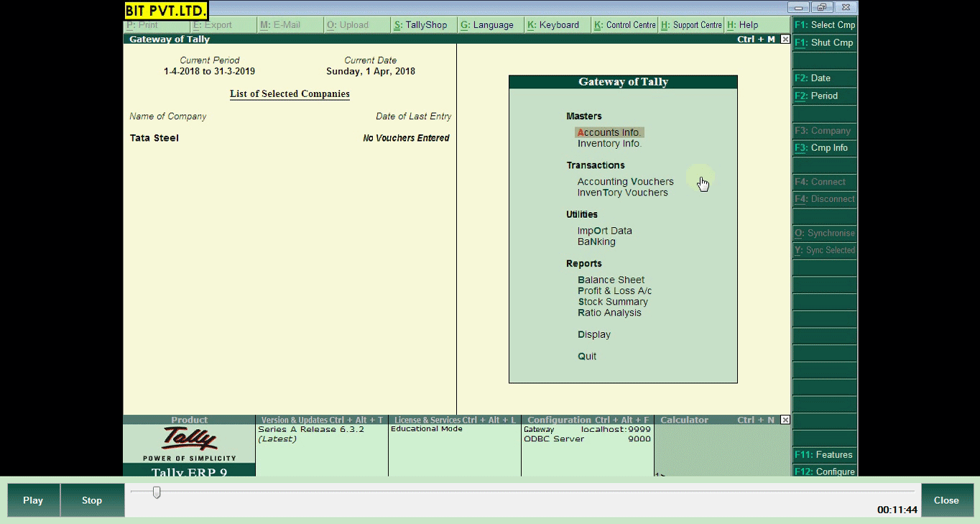
Task: Click the F2: Date button
Action: coord(824,78)
